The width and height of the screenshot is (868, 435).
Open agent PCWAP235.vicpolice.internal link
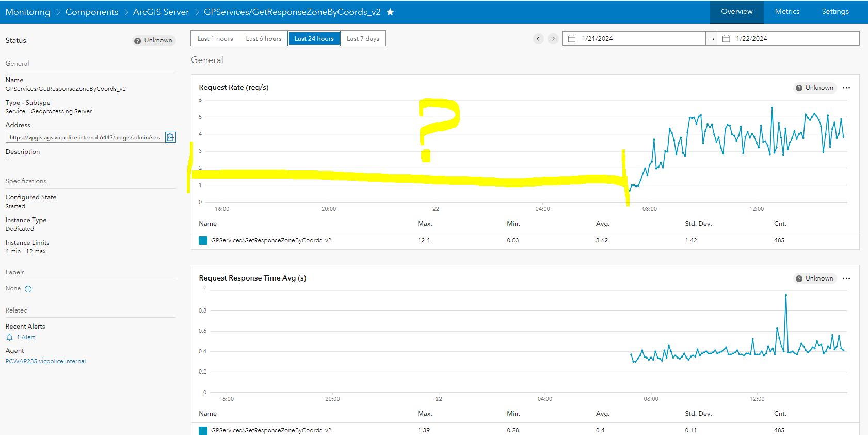45,361
